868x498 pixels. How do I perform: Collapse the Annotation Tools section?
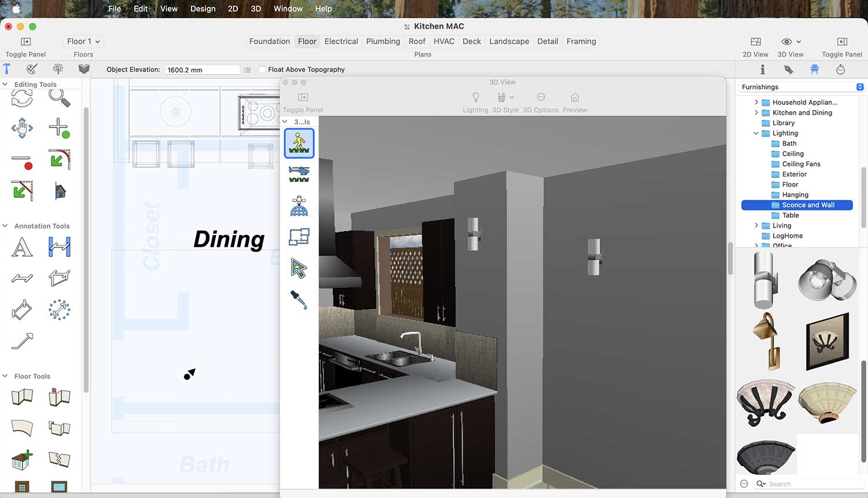click(5, 226)
